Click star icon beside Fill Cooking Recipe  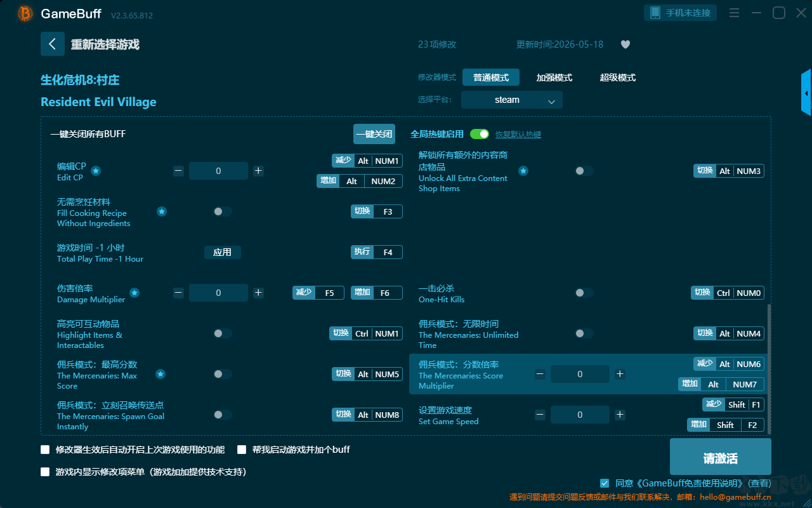pos(162,211)
